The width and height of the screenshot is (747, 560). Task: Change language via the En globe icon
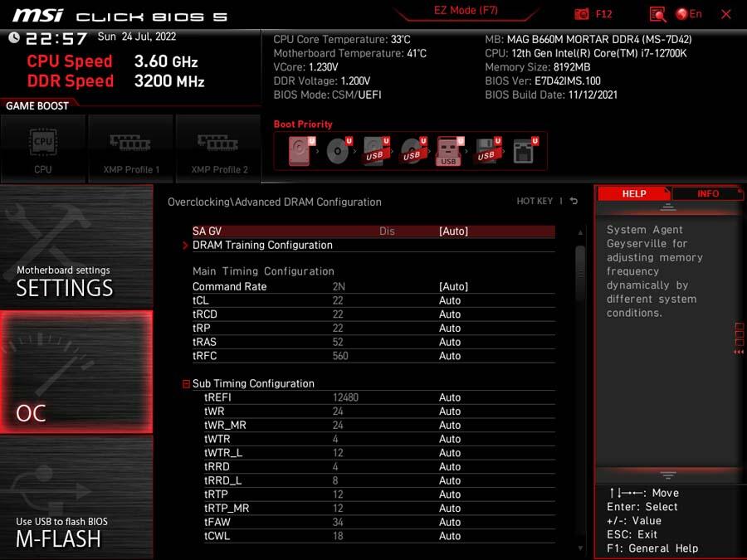(689, 14)
